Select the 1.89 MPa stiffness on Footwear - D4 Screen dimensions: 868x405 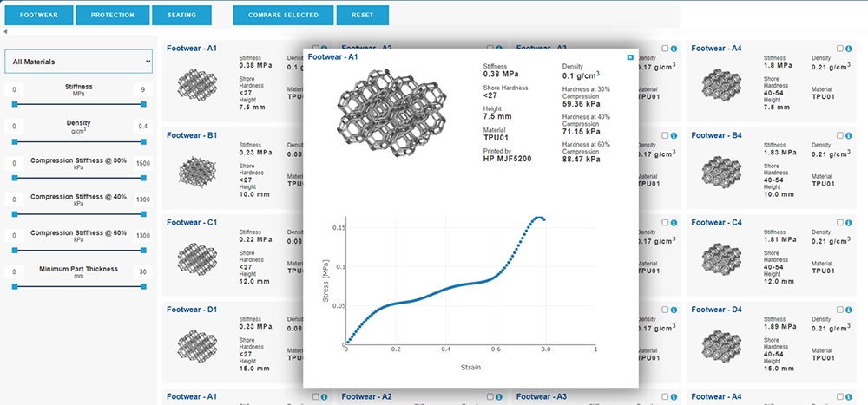pos(780,326)
